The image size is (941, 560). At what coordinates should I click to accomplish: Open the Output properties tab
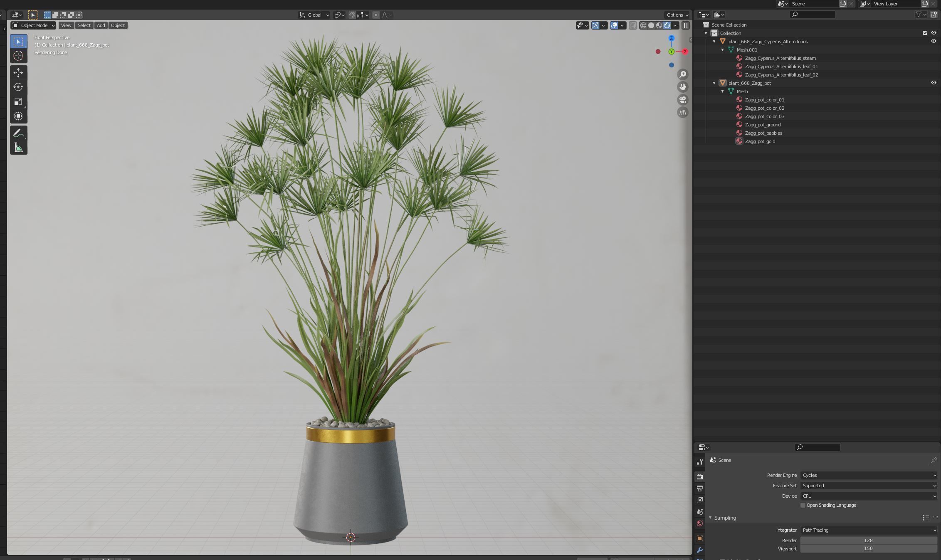point(700,488)
